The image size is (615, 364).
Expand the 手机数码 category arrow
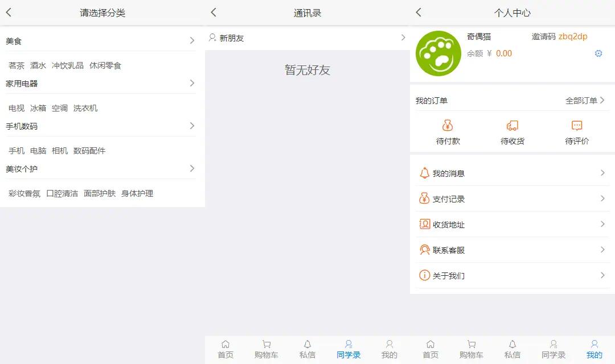coord(192,126)
